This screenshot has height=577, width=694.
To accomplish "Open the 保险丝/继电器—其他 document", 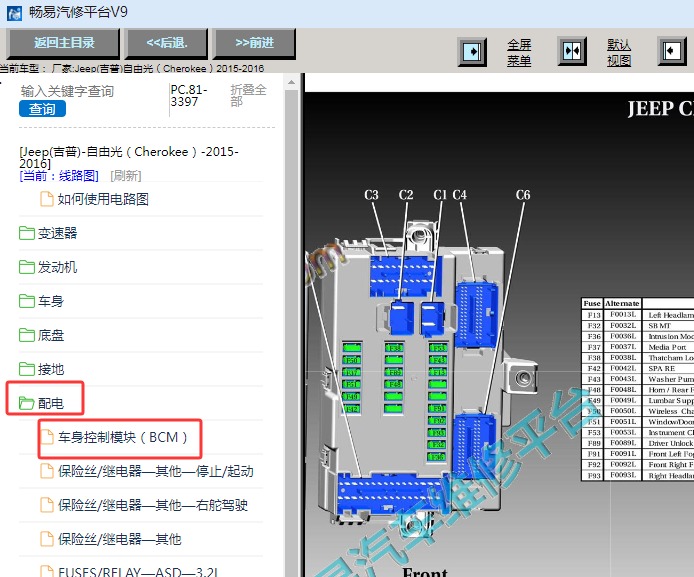I will [120, 539].
